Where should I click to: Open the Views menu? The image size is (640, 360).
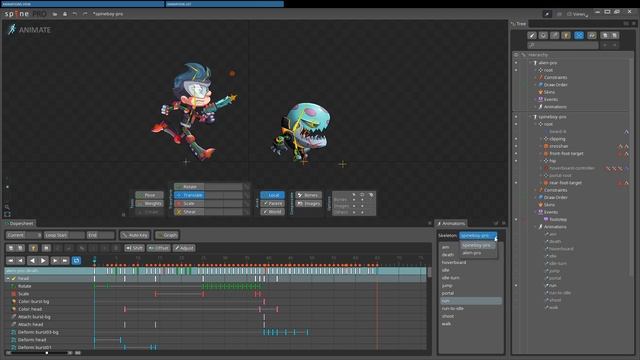[578, 14]
